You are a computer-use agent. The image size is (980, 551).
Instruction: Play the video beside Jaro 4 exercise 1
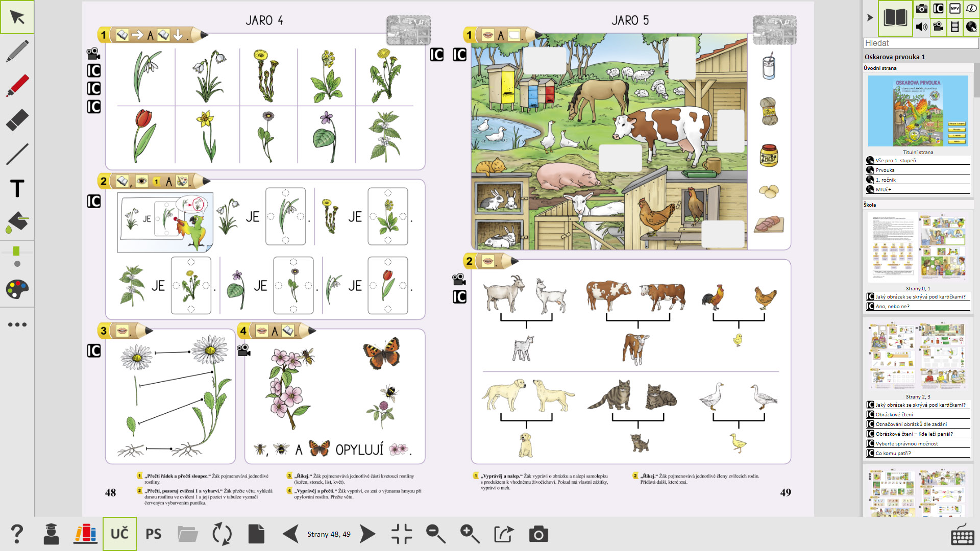[93, 53]
